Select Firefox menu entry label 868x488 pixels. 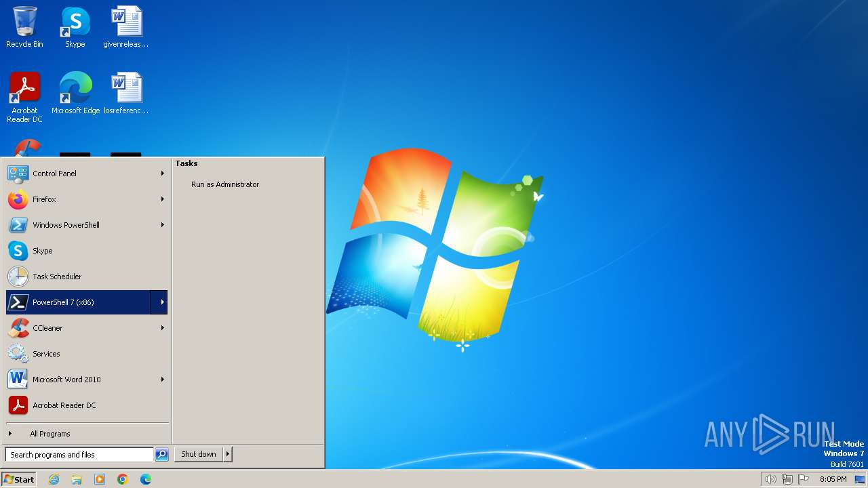click(44, 199)
